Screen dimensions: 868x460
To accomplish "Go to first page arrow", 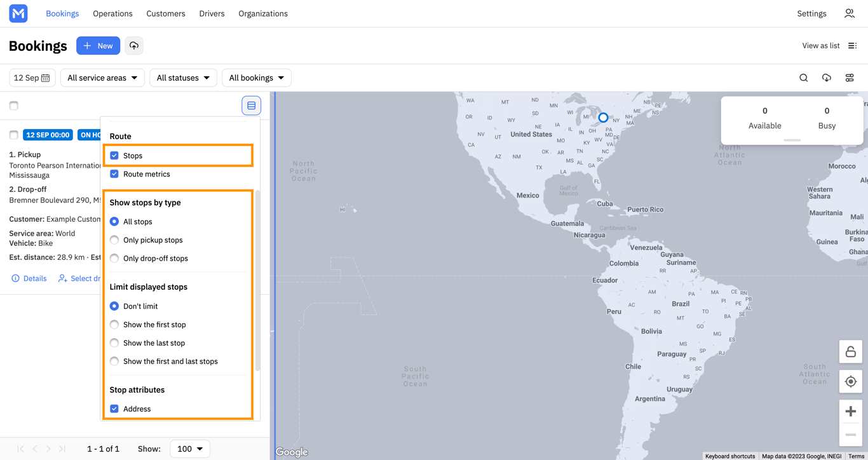I will click(x=21, y=449).
